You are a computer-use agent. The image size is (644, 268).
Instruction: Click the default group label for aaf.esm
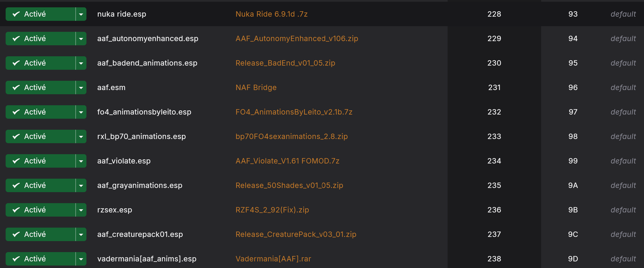(623, 87)
